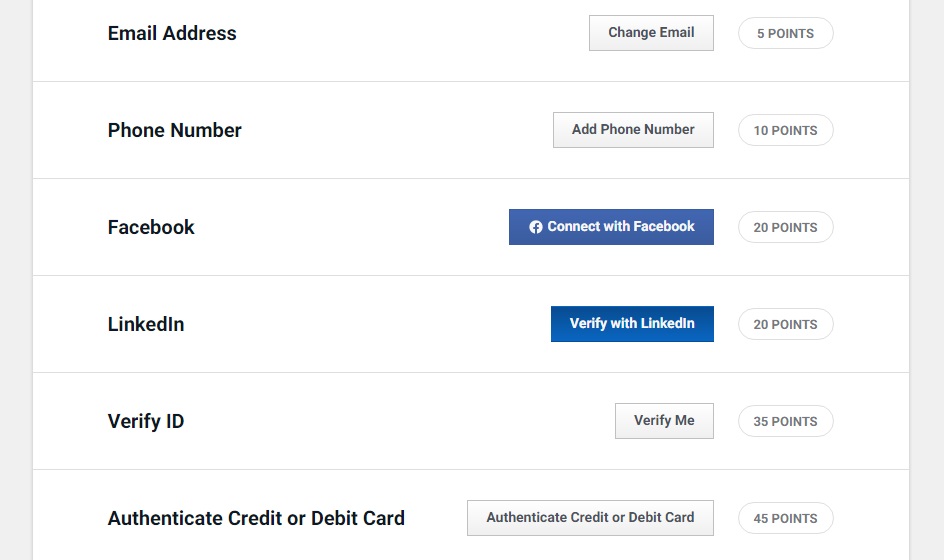
Task: Click the Facebook logo icon in Connect button
Action: [536, 227]
